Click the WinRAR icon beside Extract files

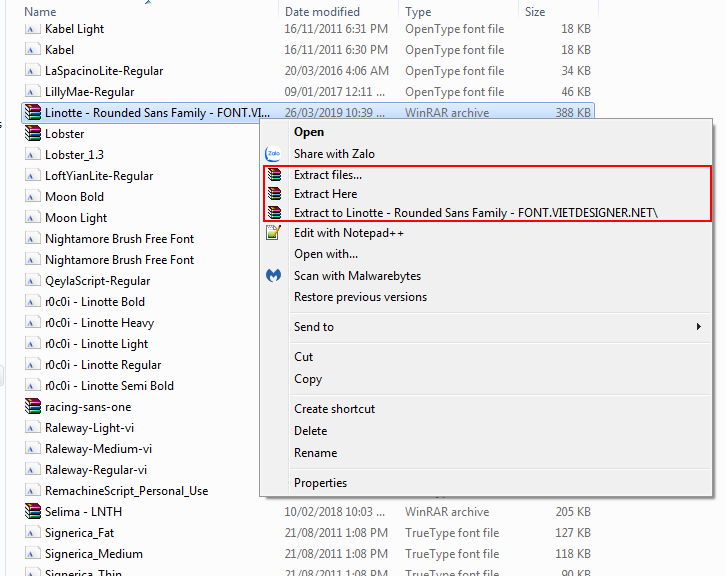[x=274, y=175]
